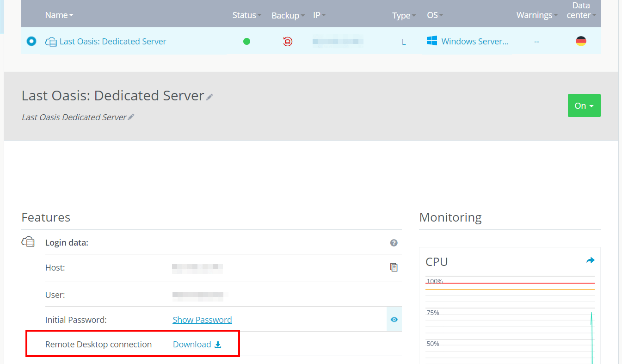
Task: Open the Status column filter arrow
Action: pyautogui.click(x=259, y=15)
